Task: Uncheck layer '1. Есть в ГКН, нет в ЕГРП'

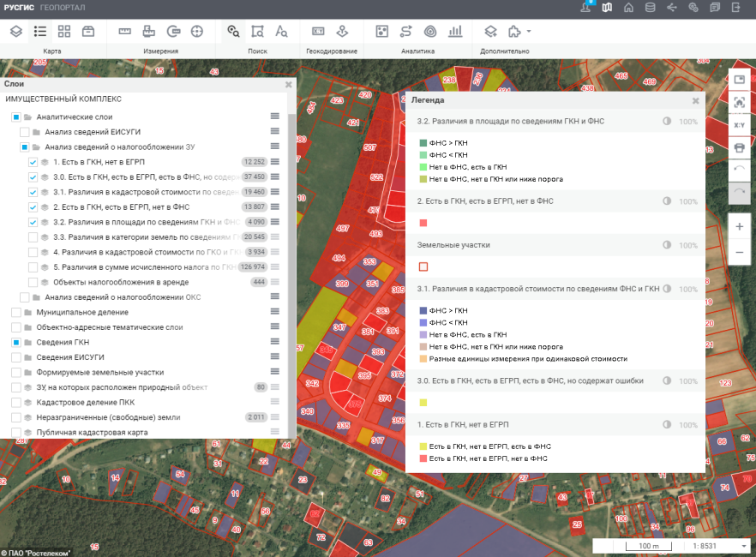Action: 33,162
